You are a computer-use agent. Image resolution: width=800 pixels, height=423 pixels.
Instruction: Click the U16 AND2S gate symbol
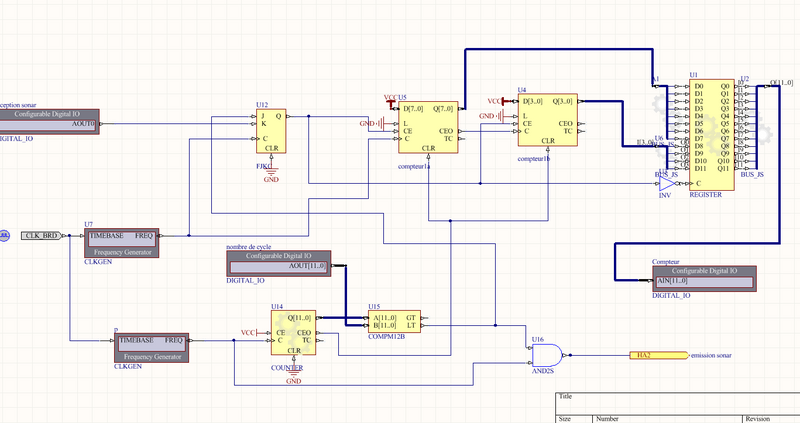[x=547, y=353]
